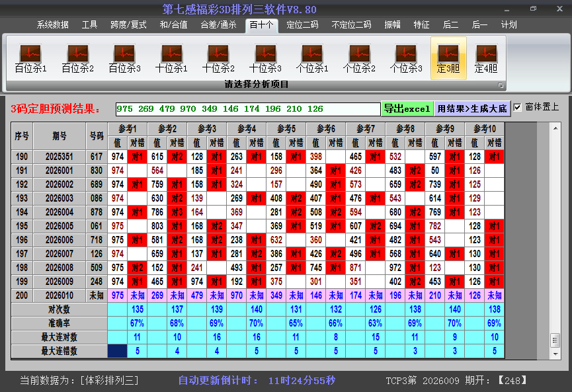
Task: Toggle the 窗体置上 checkbox
Action: point(518,107)
